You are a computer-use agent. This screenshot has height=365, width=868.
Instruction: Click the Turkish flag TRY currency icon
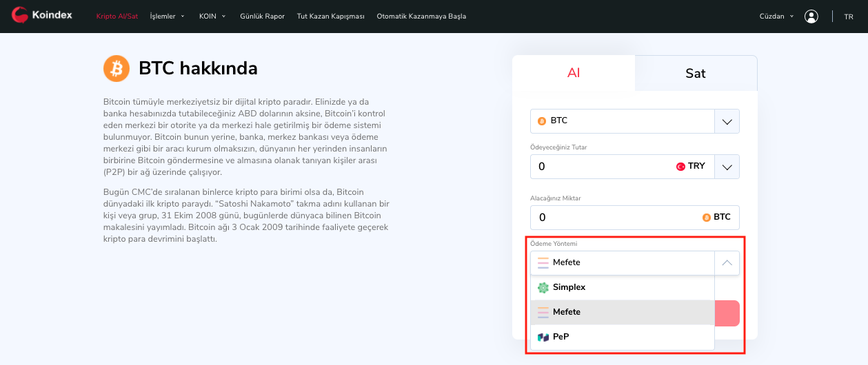click(680, 167)
